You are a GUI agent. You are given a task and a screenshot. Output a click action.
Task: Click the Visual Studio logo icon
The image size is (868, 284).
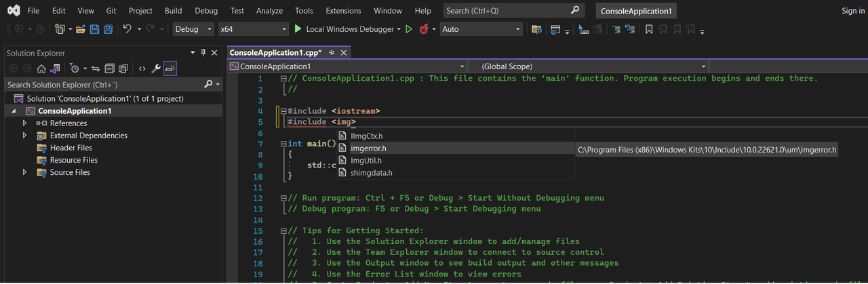pos(13,11)
